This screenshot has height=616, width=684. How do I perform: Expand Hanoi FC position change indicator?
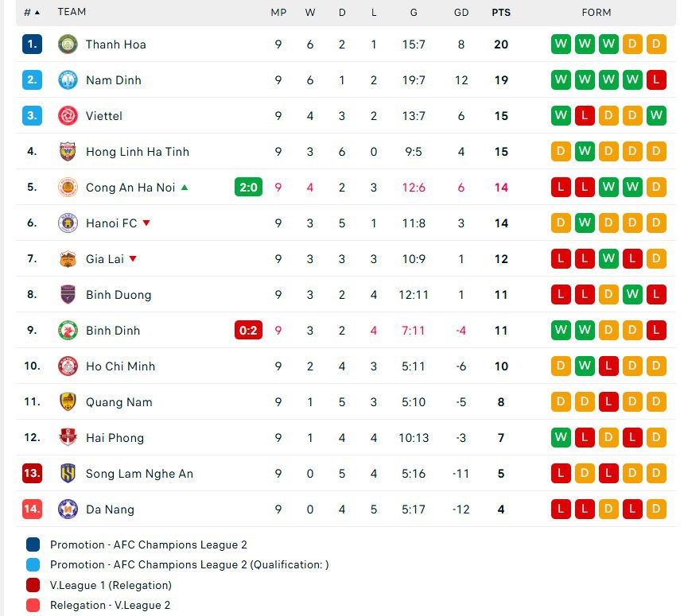pyautogui.click(x=146, y=223)
